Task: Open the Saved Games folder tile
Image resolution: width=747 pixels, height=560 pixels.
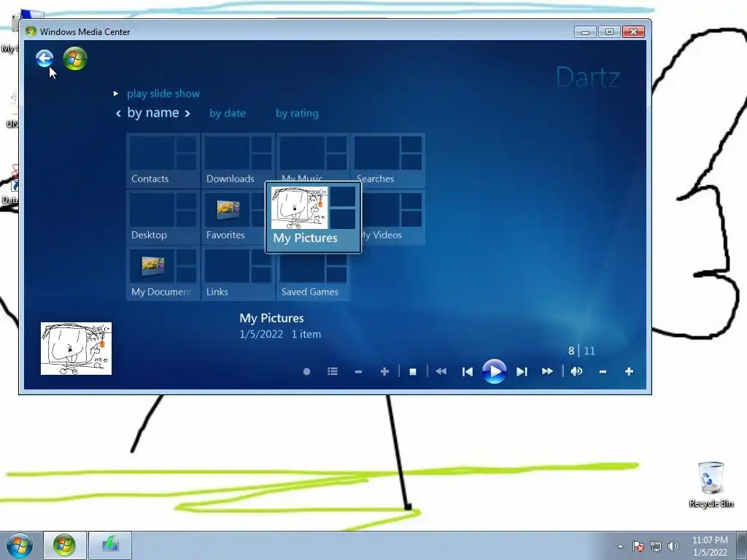Action: click(313, 277)
